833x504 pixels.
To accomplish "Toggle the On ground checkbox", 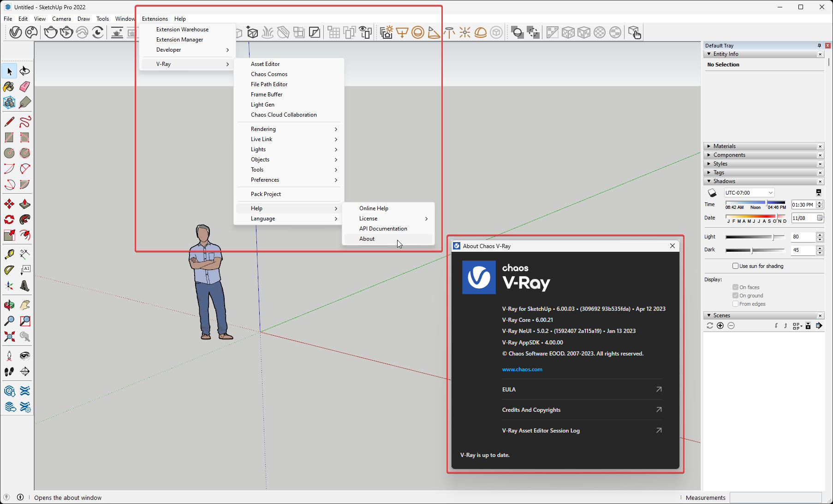I will point(735,296).
